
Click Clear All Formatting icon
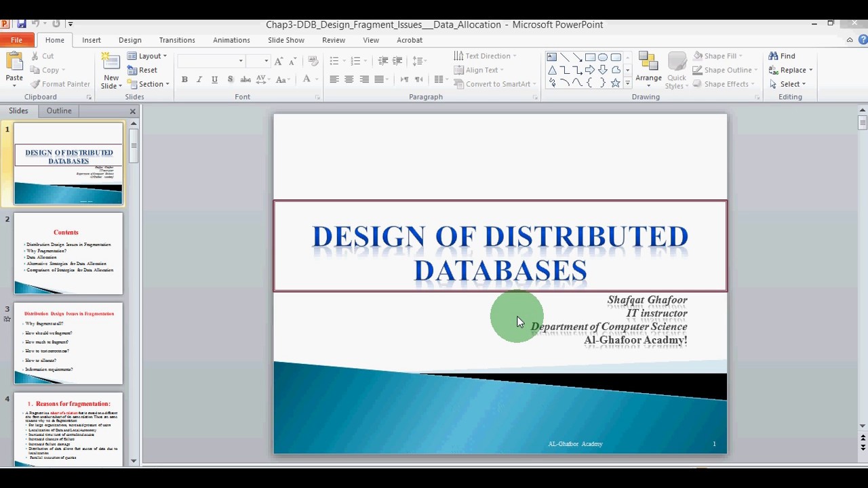click(313, 61)
